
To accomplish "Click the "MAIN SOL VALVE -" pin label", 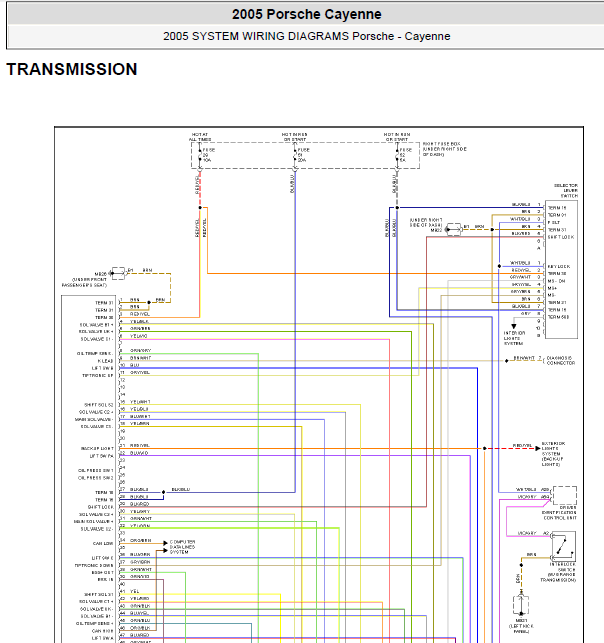I will (94, 420).
